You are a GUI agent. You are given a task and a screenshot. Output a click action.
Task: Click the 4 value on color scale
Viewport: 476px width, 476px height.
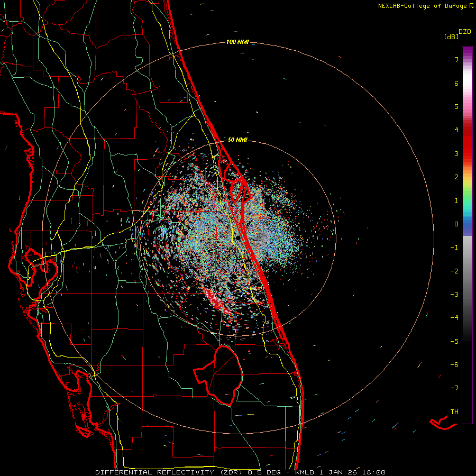click(456, 130)
